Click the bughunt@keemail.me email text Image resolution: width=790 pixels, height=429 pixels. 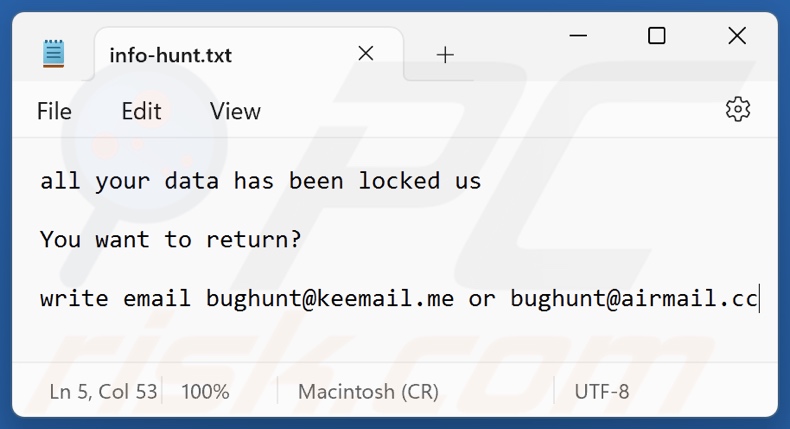(331, 298)
